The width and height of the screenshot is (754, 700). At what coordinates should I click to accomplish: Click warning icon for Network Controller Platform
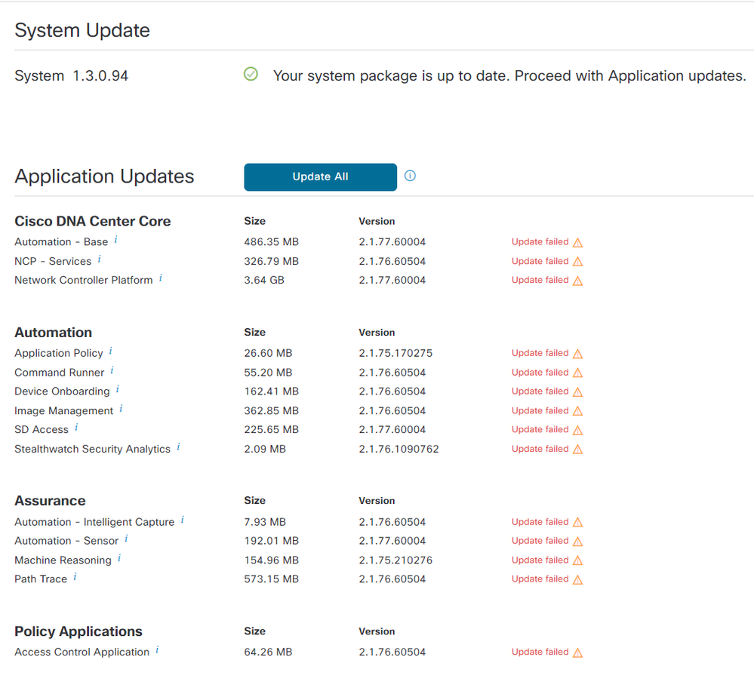(578, 281)
